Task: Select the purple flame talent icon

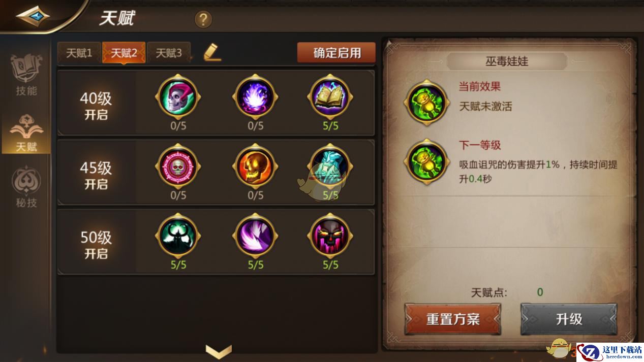Action: [256, 96]
